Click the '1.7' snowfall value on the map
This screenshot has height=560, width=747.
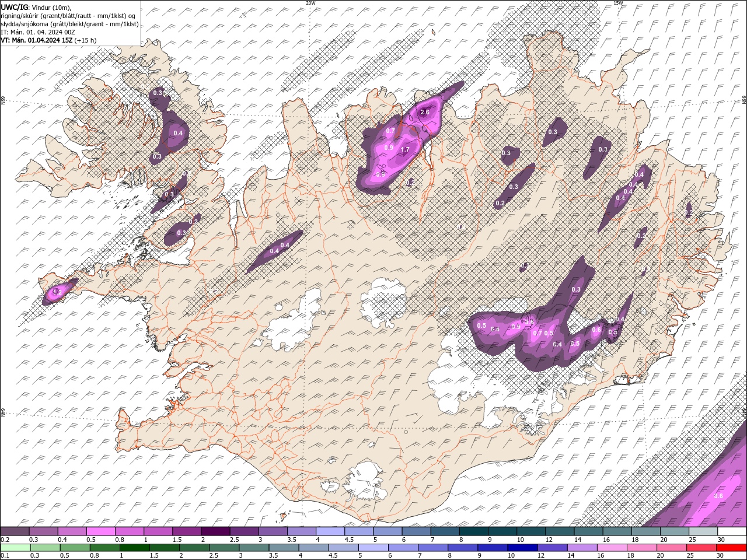[x=405, y=150]
